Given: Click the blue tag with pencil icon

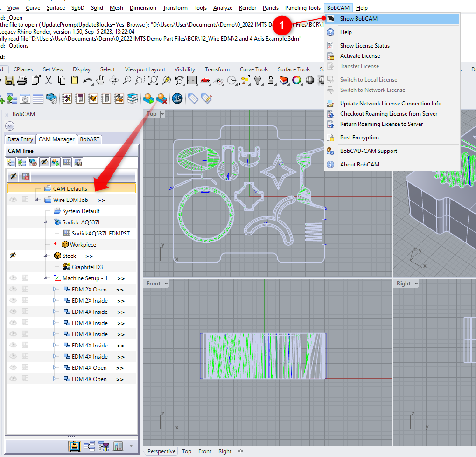Looking at the screenshot, I should coord(206,98).
